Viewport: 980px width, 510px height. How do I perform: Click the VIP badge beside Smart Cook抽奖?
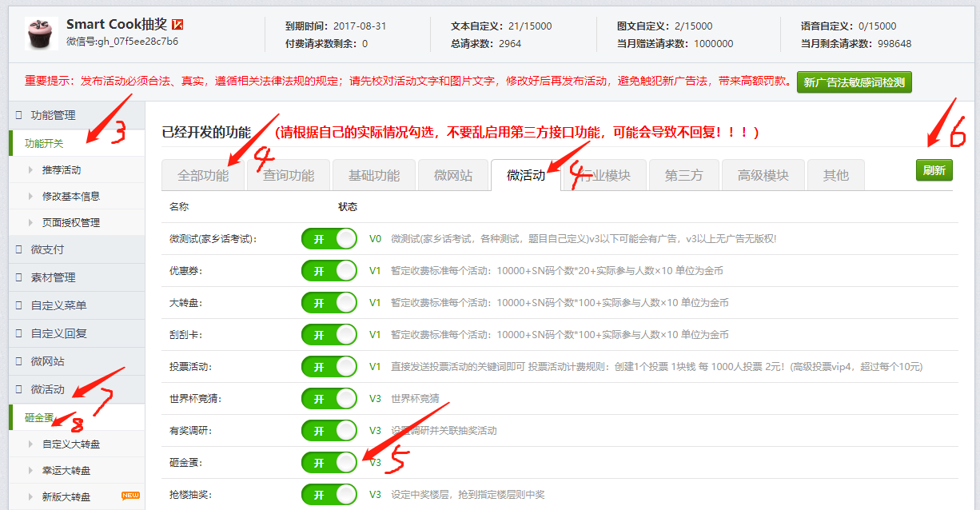[x=178, y=25]
